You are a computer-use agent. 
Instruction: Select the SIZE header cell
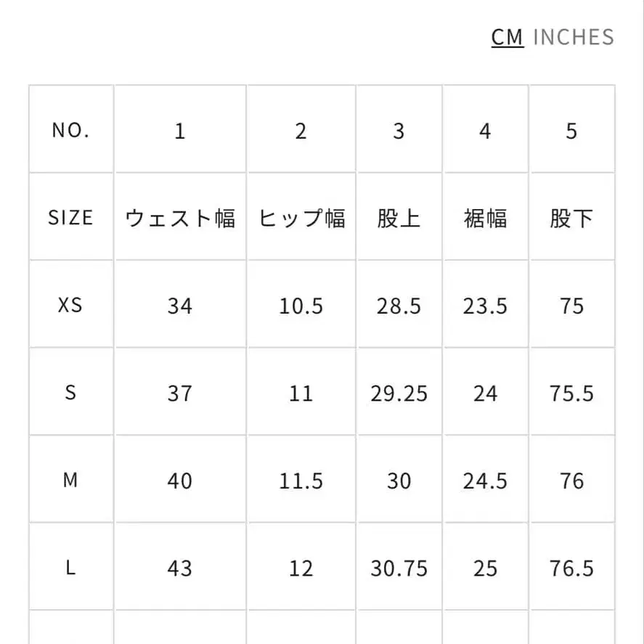click(x=70, y=218)
